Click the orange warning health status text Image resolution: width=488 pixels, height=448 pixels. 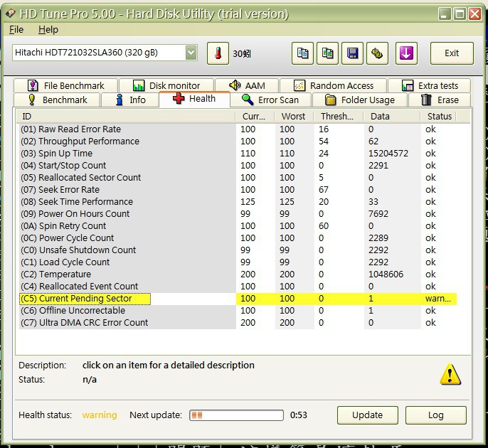pos(100,415)
